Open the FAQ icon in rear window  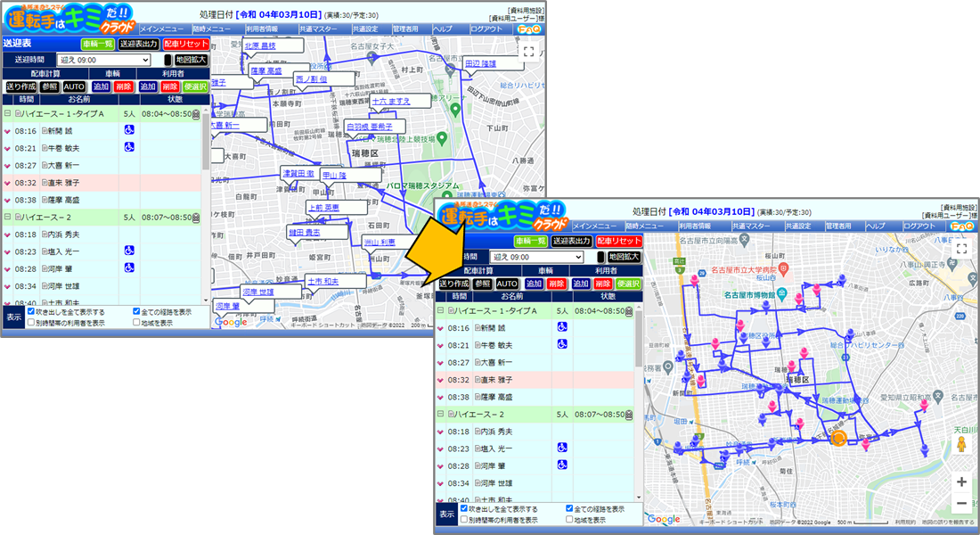point(528,29)
